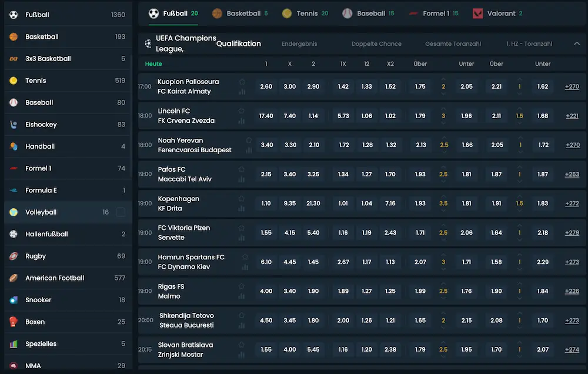
Task: Lower total goals line for Shkendija Tetovo match
Action: 443,328
